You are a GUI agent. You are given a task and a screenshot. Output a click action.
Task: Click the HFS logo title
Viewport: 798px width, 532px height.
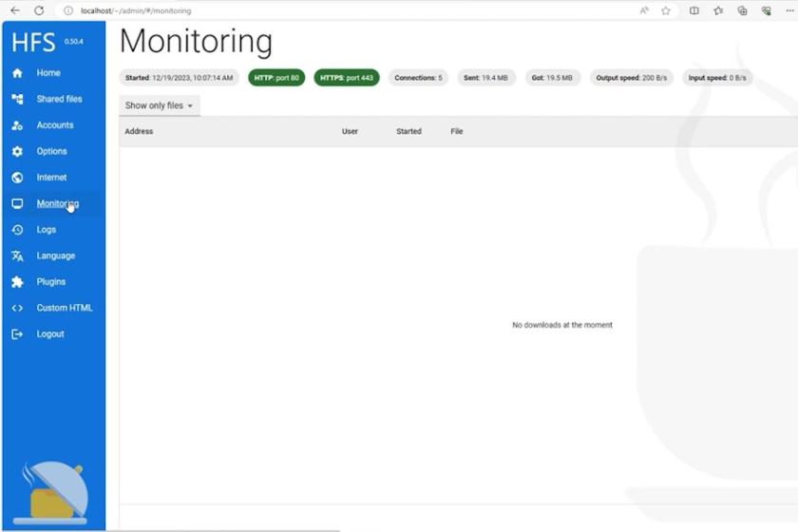[x=33, y=42]
